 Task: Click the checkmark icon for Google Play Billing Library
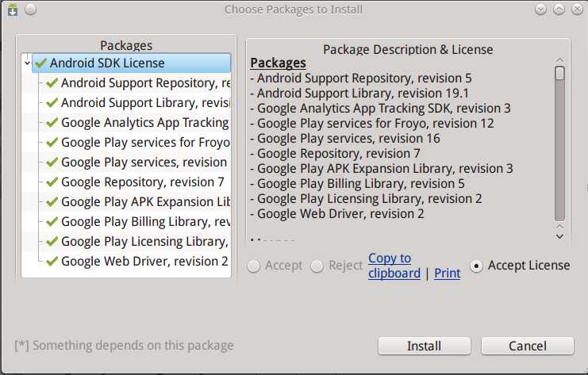(x=52, y=221)
